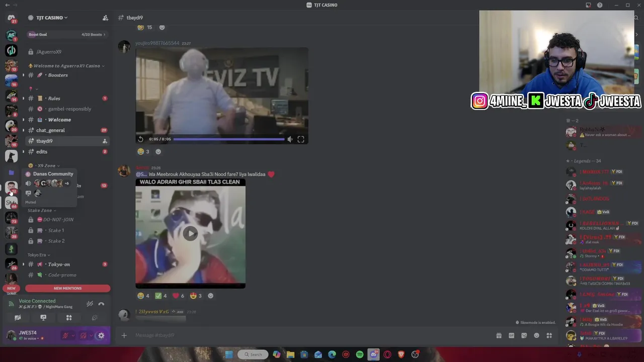Invite people icon beside server name
The image size is (644, 362).
point(105,18)
